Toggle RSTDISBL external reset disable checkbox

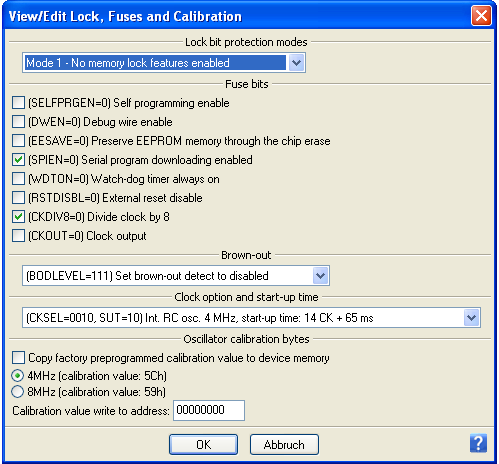click(18, 198)
